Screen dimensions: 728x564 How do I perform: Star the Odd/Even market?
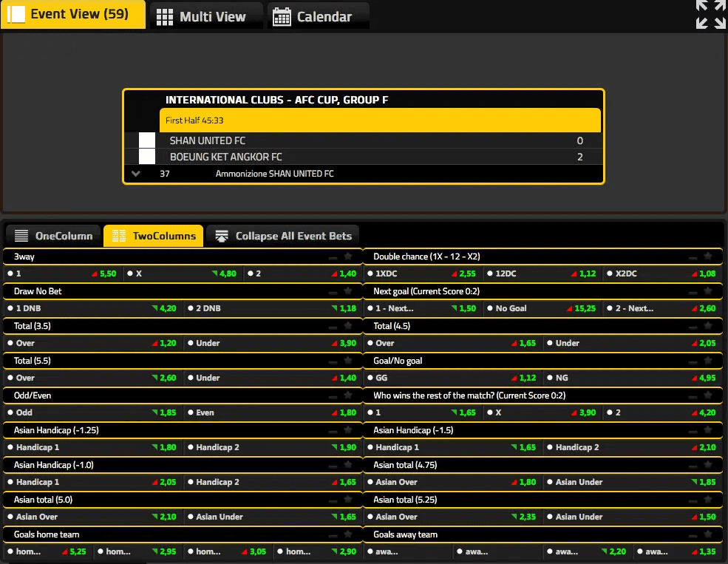(348, 395)
